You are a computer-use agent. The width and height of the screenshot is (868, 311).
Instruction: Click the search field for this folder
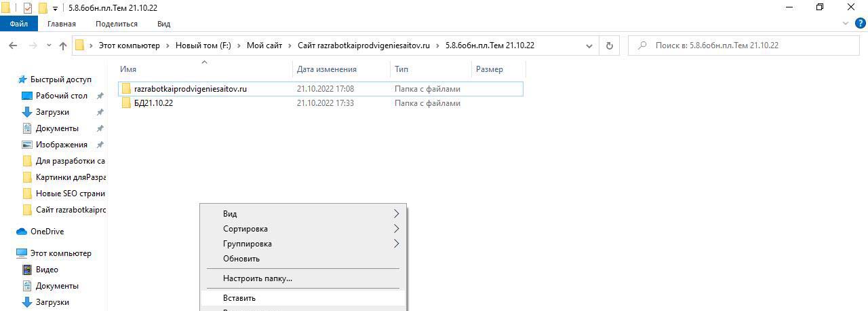pos(746,45)
